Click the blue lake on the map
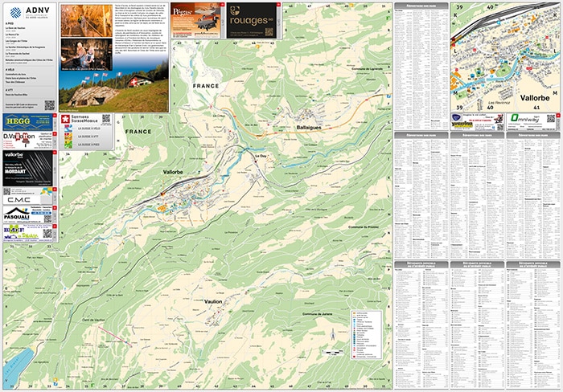 click(x=18, y=366)
